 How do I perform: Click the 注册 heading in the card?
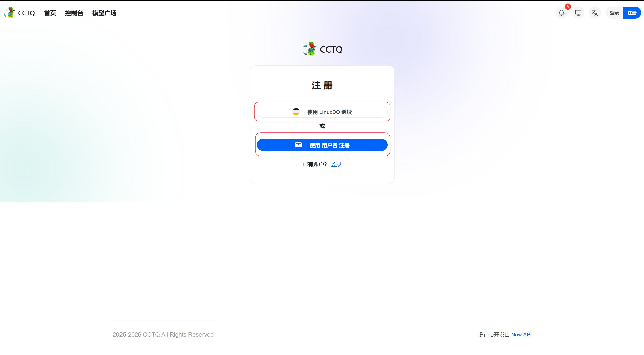[322, 85]
